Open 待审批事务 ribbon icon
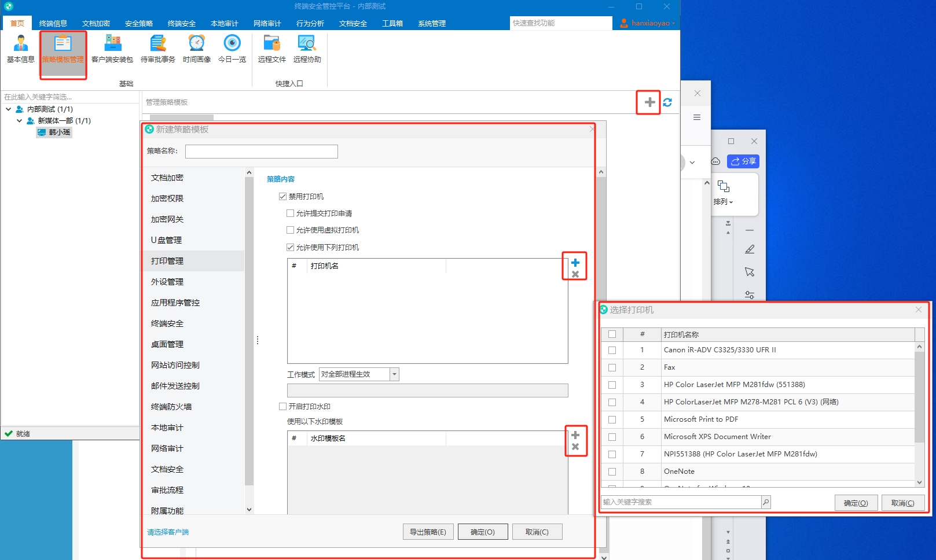This screenshot has width=936, height=560. click(x=158, y=49)
